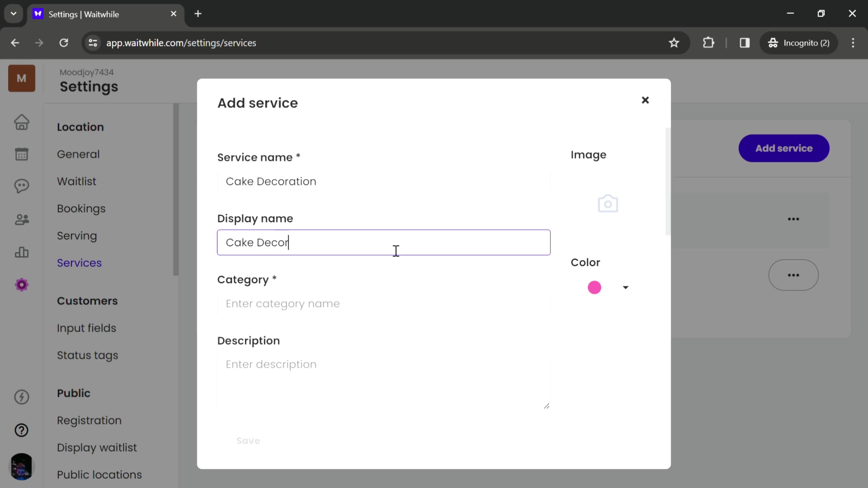Viewport: 868px width, 488px height.
Task: Open the purple settings gear icon
Action: tap(21, 285)
